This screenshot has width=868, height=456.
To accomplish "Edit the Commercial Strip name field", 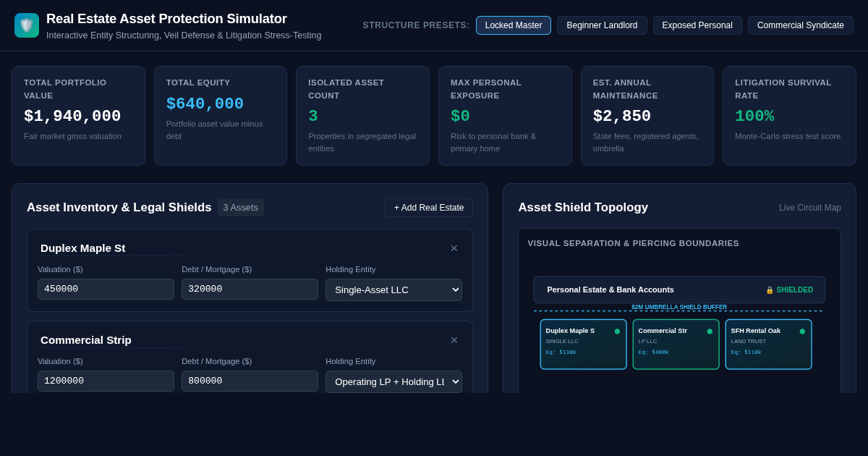I will [110, 340].
